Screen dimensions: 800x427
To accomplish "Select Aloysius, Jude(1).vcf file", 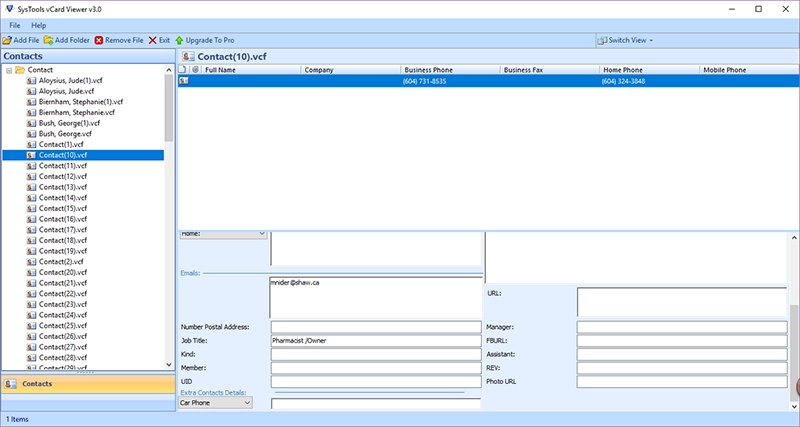I will point(70,80).
